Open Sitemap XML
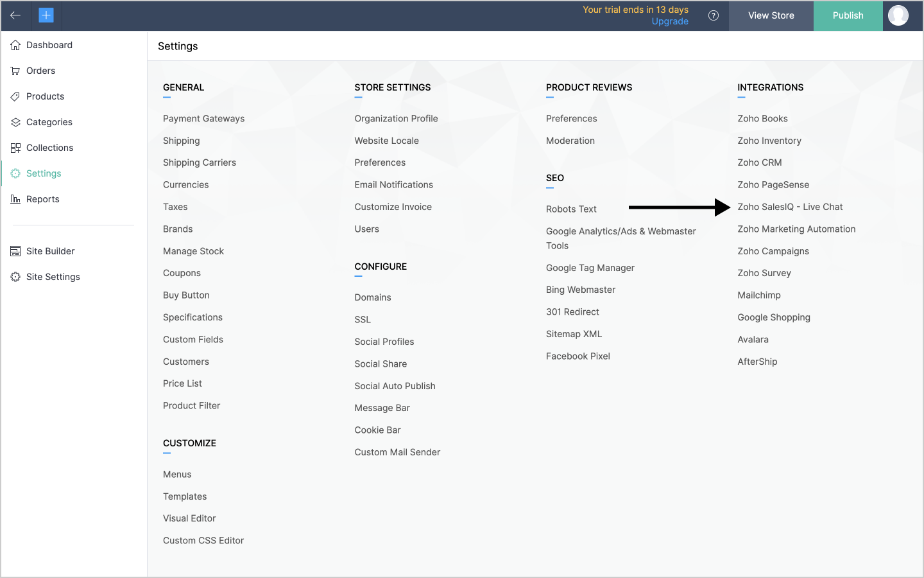 (574, 334)
